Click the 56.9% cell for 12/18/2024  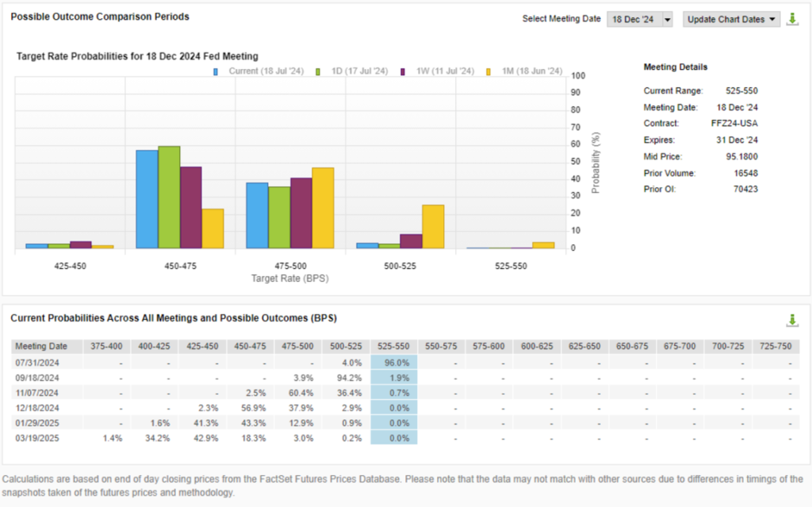click(x=250, y=408)
